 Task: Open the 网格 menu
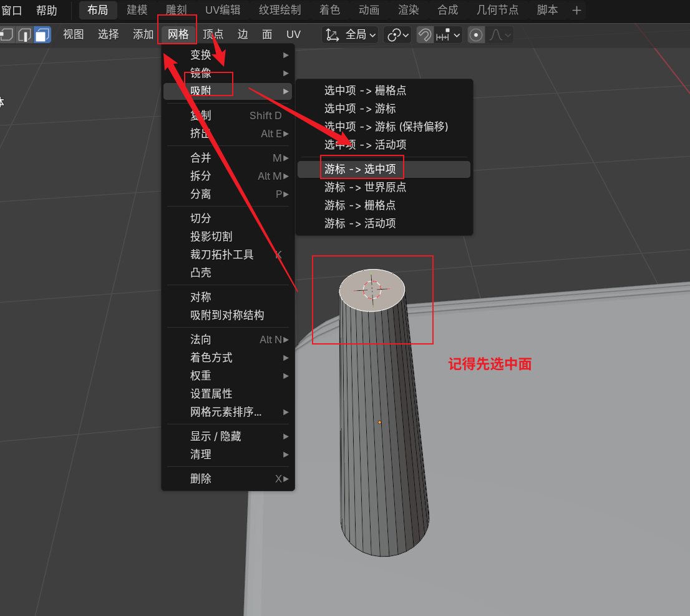[178, 35]
